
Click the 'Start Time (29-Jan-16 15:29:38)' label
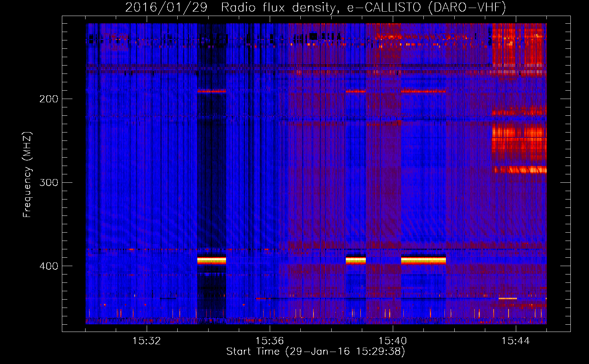316,352
